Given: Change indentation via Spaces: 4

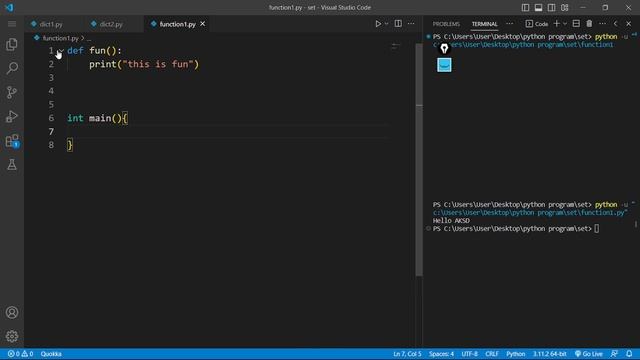Looking at the screenshot, I should click(x=441, y=354).
